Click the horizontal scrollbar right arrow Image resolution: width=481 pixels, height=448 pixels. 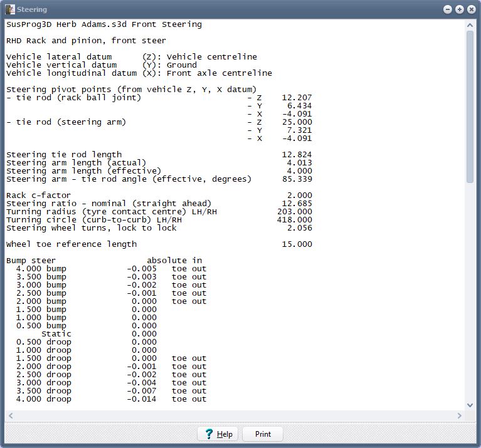click(x=460, y=415)
